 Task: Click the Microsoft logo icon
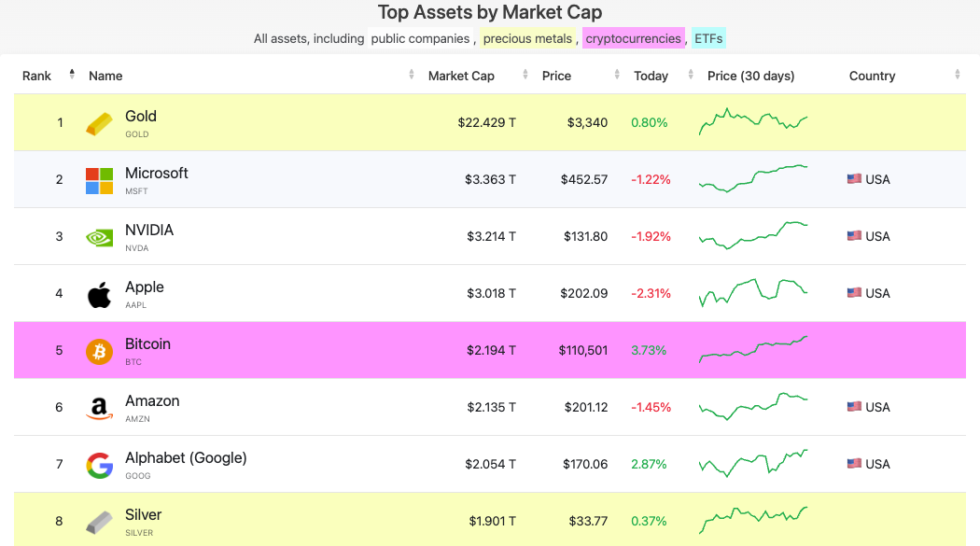click(x=99, y=180)
